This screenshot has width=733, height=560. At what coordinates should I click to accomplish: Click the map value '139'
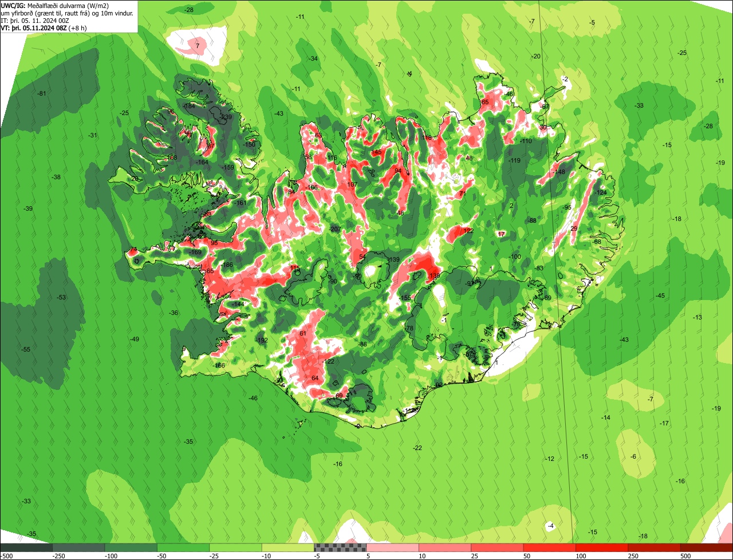394,259
